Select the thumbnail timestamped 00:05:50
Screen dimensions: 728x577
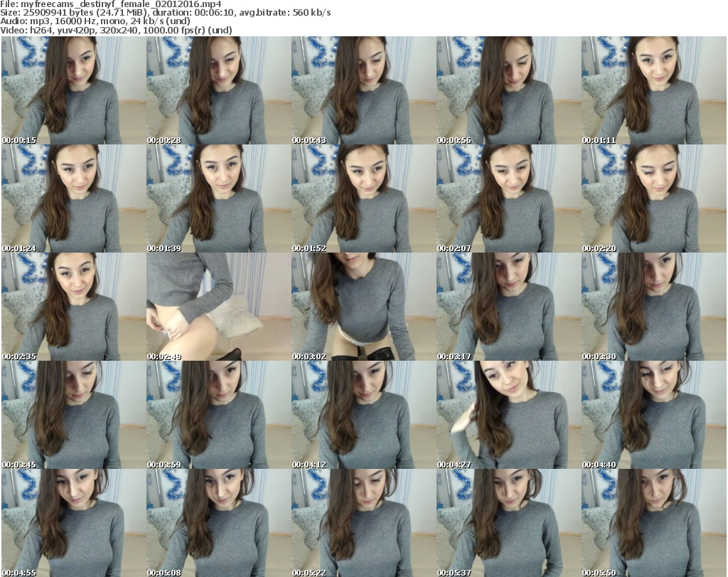click(654, 523)
